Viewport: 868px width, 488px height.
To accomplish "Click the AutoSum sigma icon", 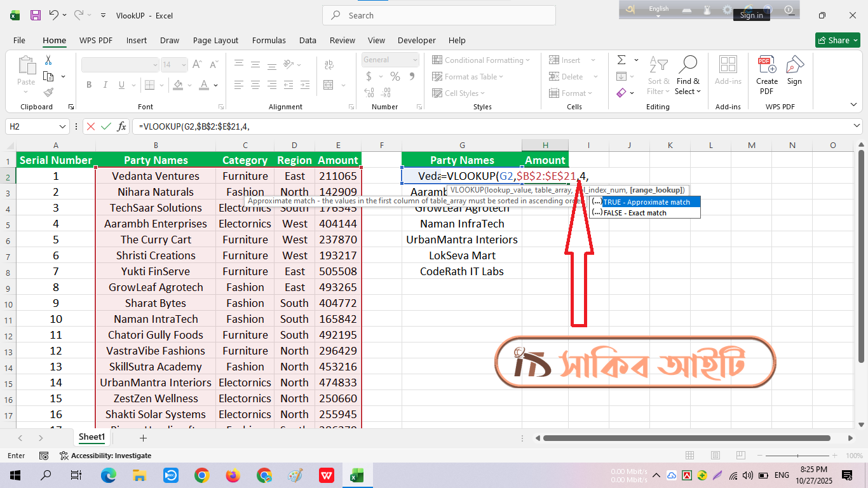I will [621, 60].
